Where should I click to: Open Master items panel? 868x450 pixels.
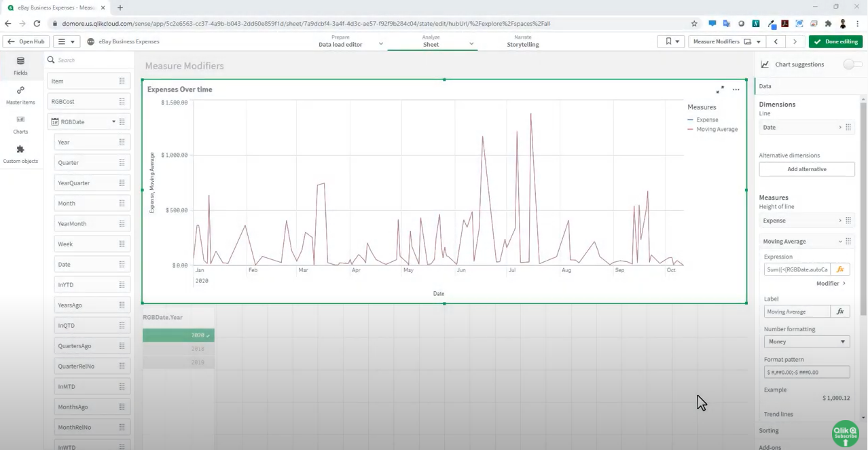tap(20, 94)
